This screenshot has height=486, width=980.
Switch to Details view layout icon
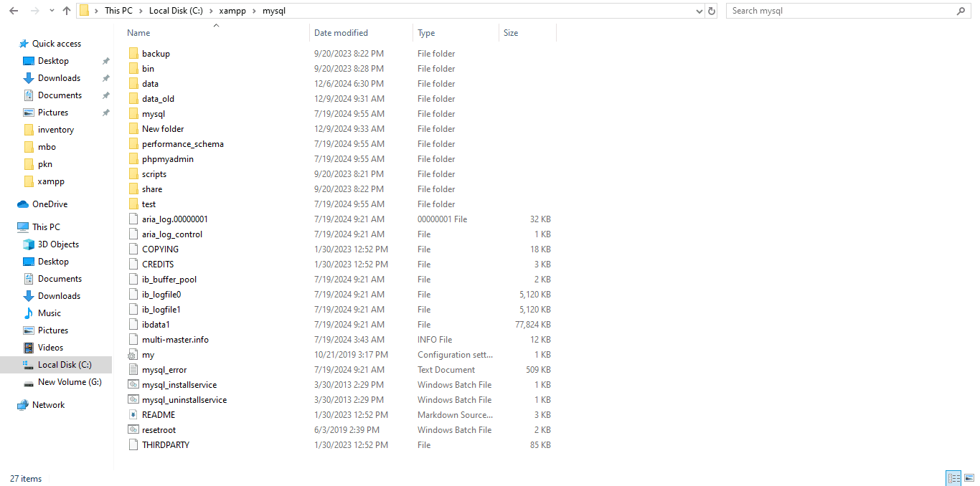(953, 478)
